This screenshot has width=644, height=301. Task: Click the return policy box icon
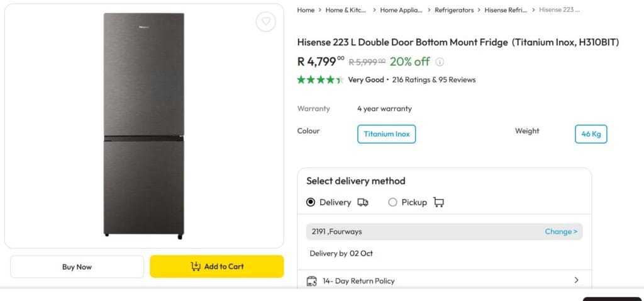(311, 281)
